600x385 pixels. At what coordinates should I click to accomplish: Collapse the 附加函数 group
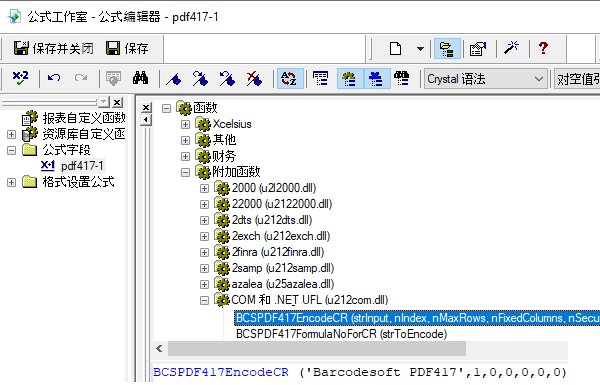pos(185,173)
